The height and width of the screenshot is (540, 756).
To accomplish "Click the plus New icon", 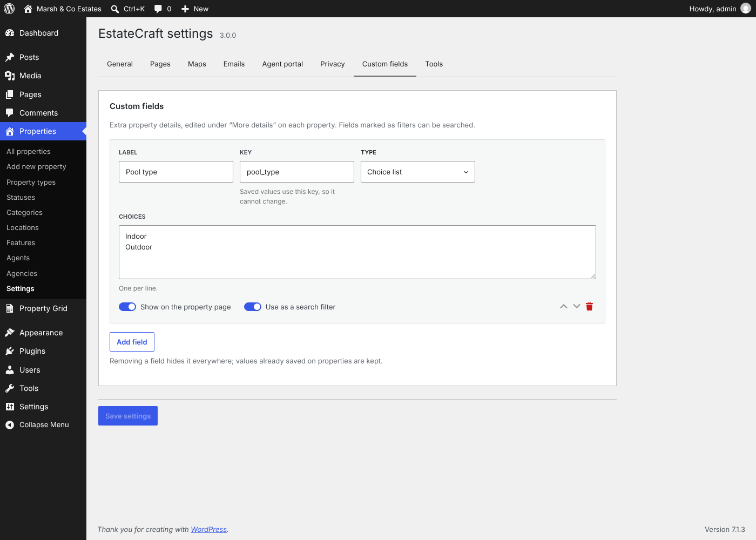I will pos(185,9).
